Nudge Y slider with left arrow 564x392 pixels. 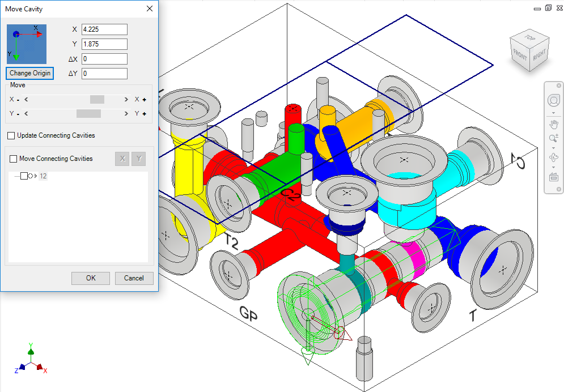tap(26, 113)
